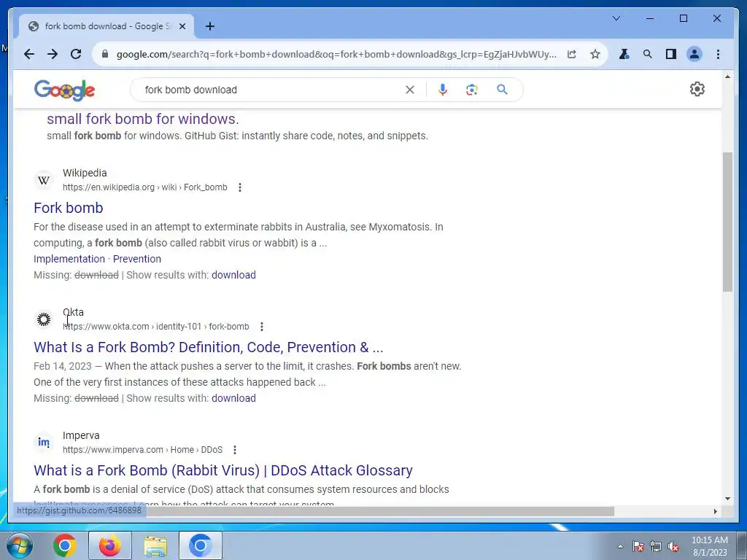This screenshot has height=560, width=747.
Task: Open Imperva result options menu
Action: coord(235,450)
